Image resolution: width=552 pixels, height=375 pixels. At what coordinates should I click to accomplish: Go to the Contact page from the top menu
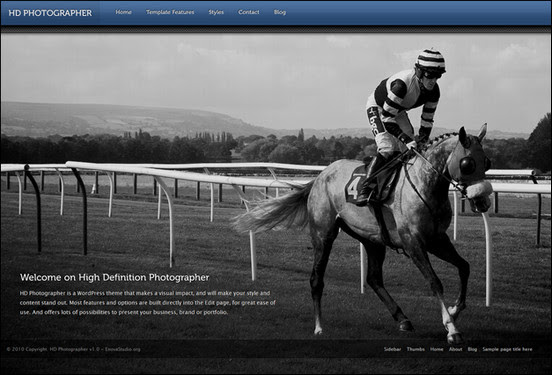(x=249, y=12)
